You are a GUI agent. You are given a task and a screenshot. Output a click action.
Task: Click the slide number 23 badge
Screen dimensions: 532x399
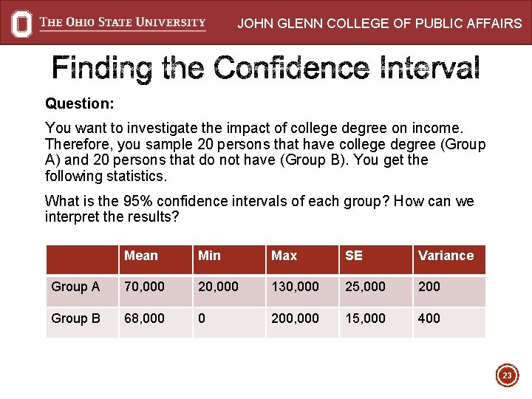coord(507,375)
